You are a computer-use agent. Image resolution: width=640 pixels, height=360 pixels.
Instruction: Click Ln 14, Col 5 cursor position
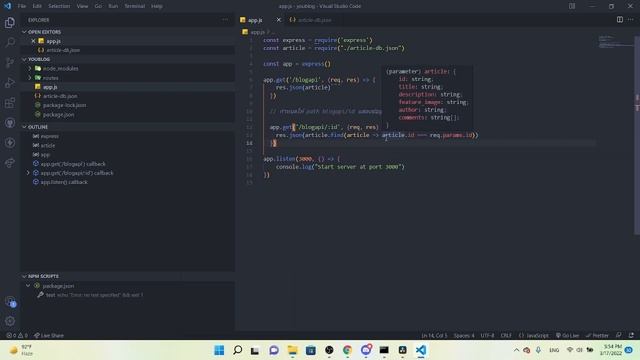click(x=434, y=335)
